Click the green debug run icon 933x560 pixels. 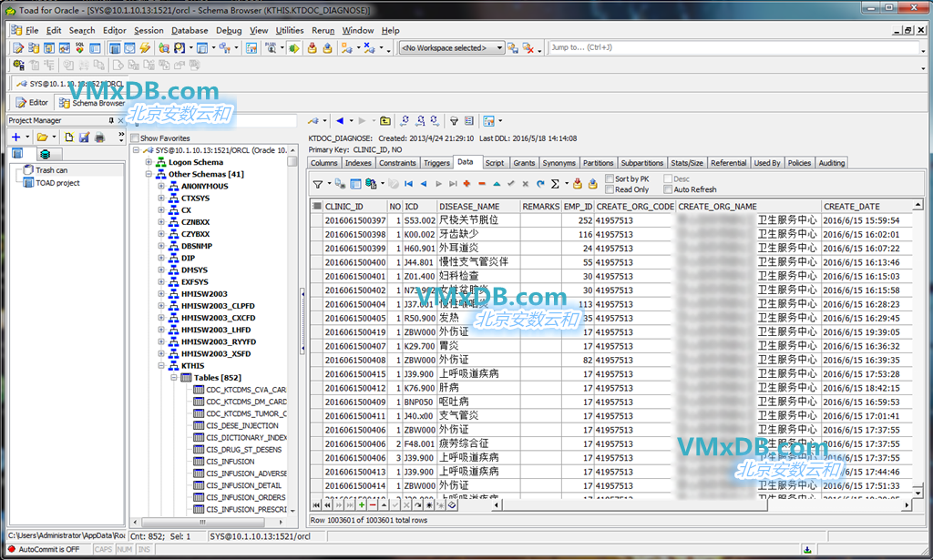tap(293, 48)
